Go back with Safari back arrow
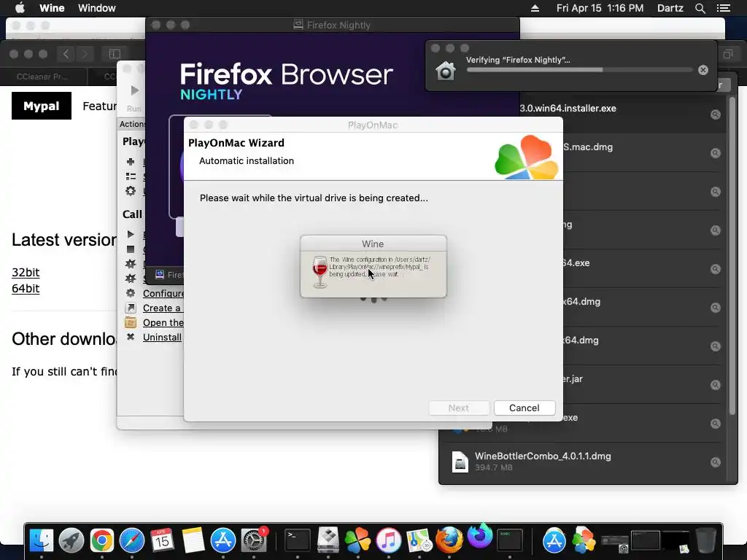This screenshot has width=747, height=560. [66, 54]
